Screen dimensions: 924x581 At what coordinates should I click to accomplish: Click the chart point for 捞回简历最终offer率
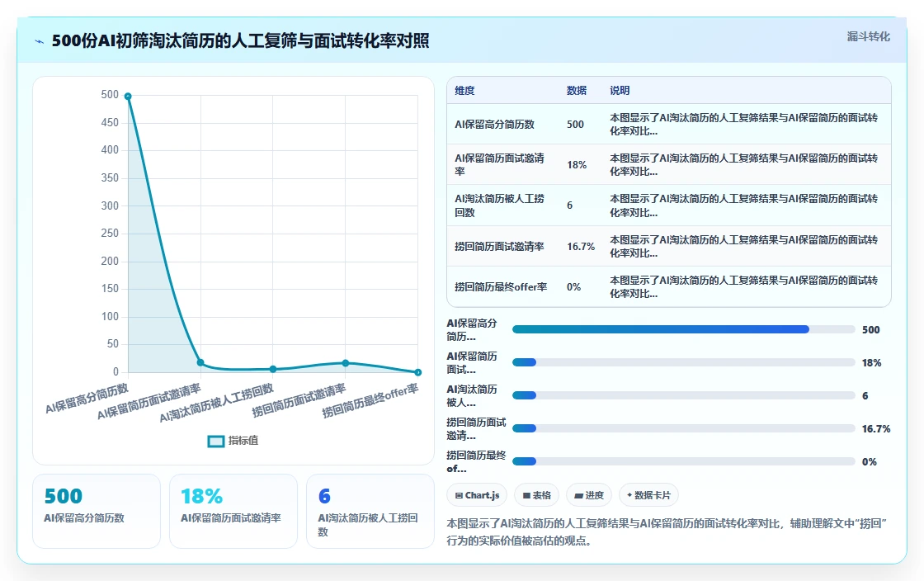[x=417, y=372]
